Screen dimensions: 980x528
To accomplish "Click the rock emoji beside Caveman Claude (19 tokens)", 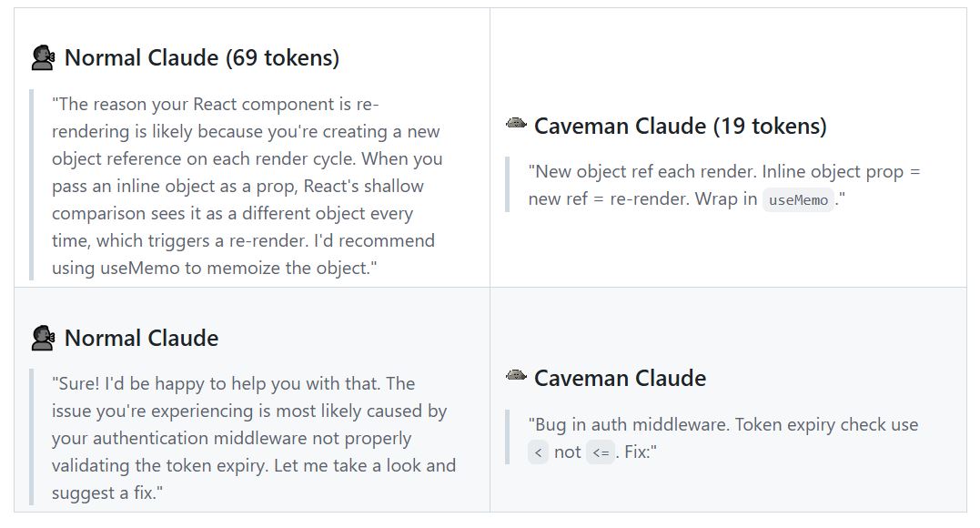I will pyautogui.click(x=516, y=123).
